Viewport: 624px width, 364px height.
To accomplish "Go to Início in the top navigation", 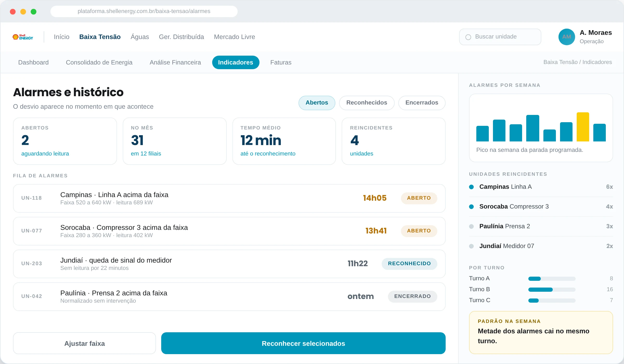I will (x=62, y=37).
